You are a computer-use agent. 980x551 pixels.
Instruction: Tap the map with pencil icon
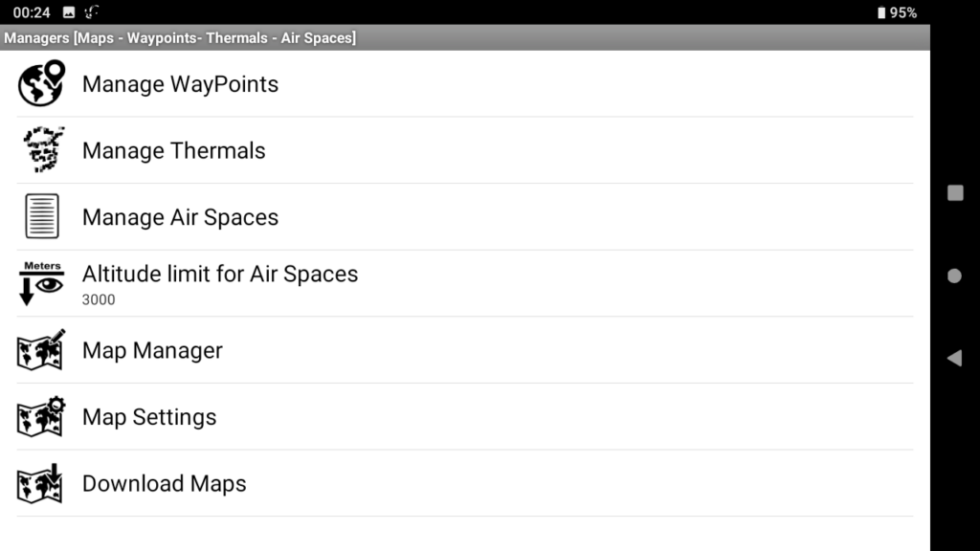click(40, 350)
